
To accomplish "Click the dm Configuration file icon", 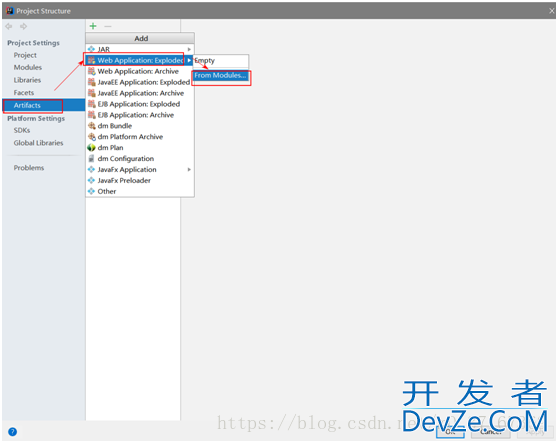I will [x=91, y=159].
